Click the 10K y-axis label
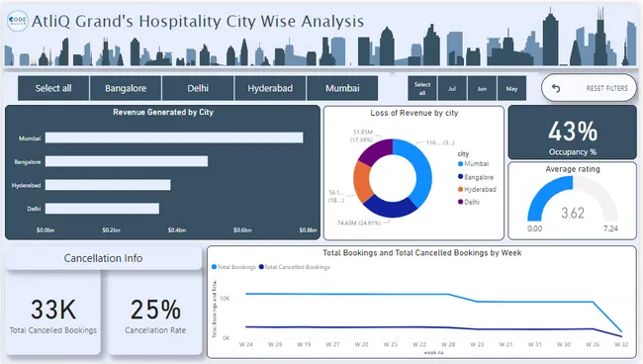 point(225,299)
